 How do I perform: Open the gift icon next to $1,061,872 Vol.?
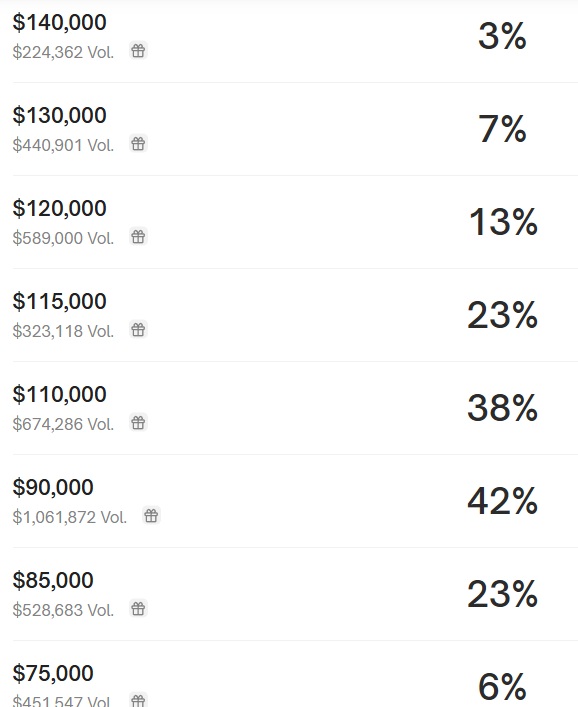[x=151, y=516]
